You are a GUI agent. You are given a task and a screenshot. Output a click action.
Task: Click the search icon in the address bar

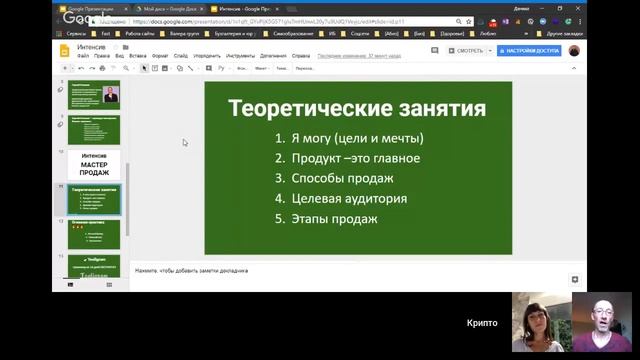(x=459, y=22)
